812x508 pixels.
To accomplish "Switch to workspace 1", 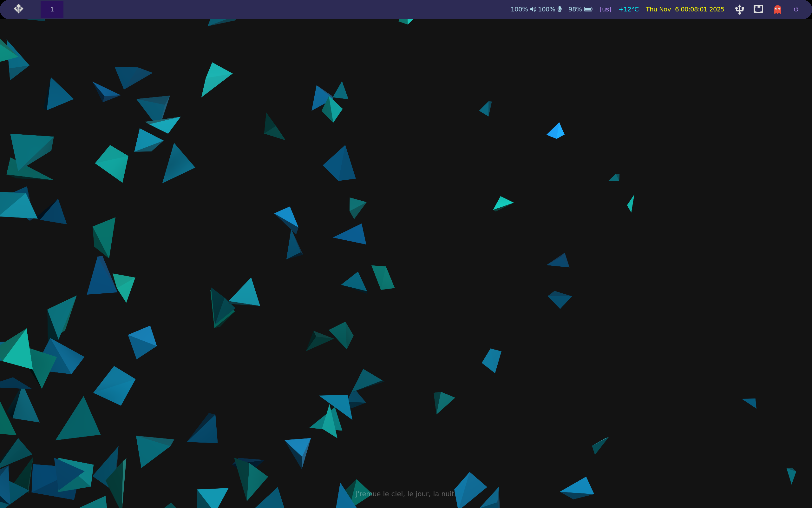I will click(52, 10).
